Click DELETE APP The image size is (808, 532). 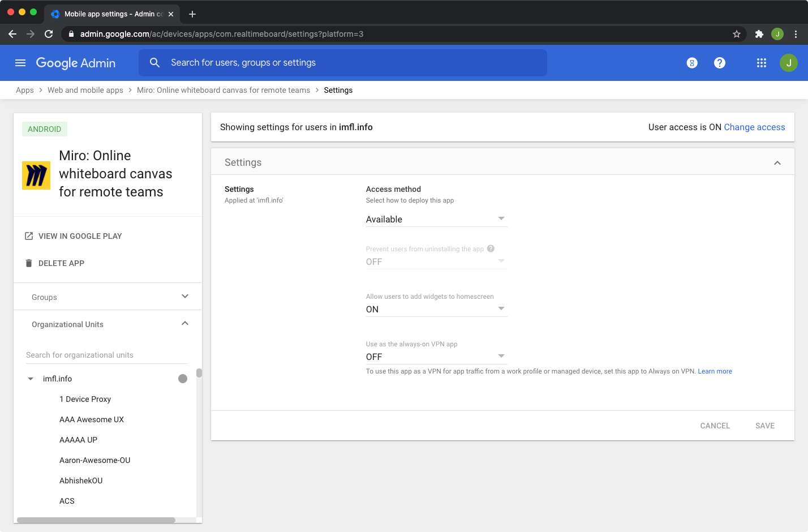coord(55,263)
